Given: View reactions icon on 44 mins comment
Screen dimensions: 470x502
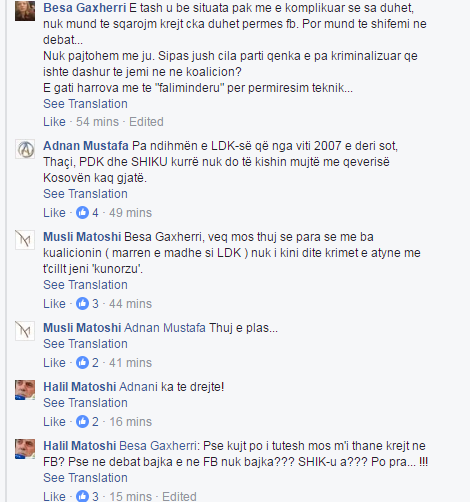Looking at the screenshot, I should 82,304.
